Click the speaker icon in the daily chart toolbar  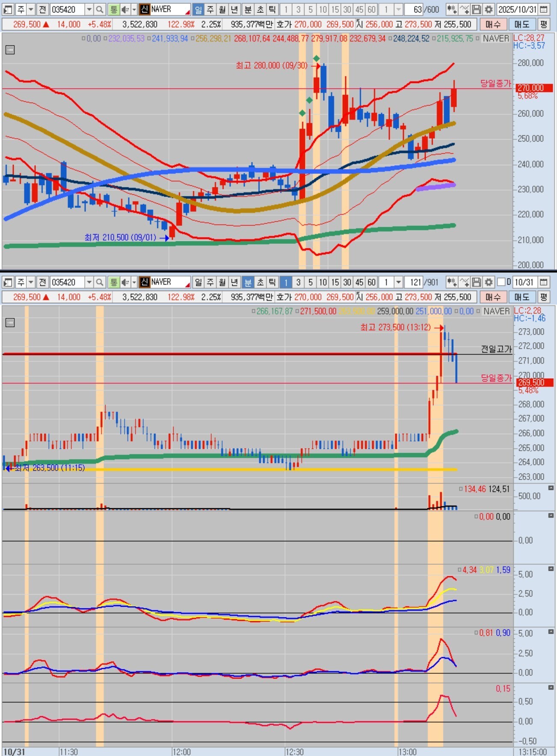click(125, 9)
